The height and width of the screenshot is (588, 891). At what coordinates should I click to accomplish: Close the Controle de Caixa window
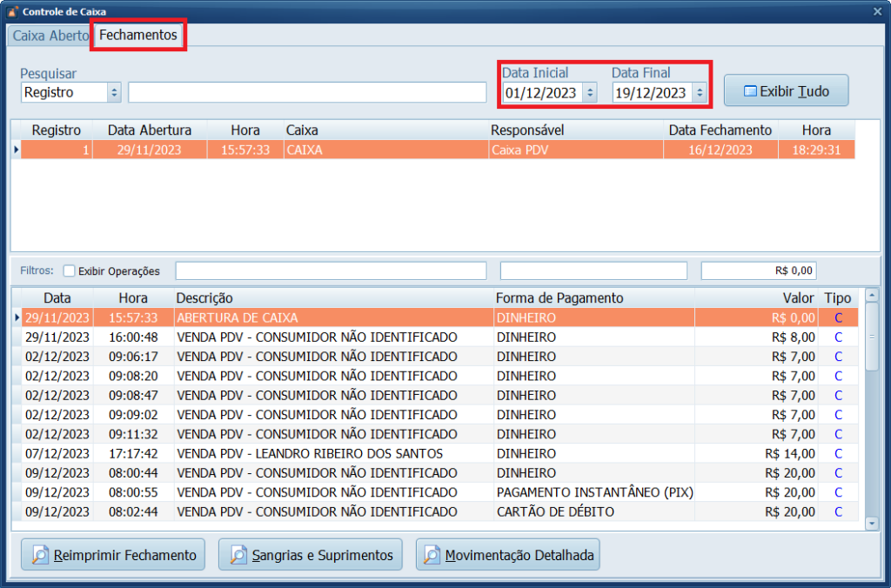pos(877,11)
